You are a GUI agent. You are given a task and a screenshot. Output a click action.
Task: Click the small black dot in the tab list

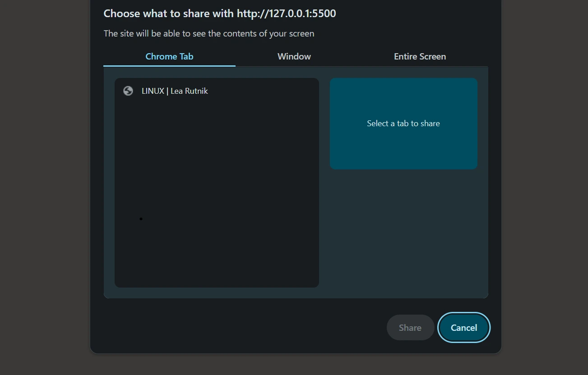[141, 219]
